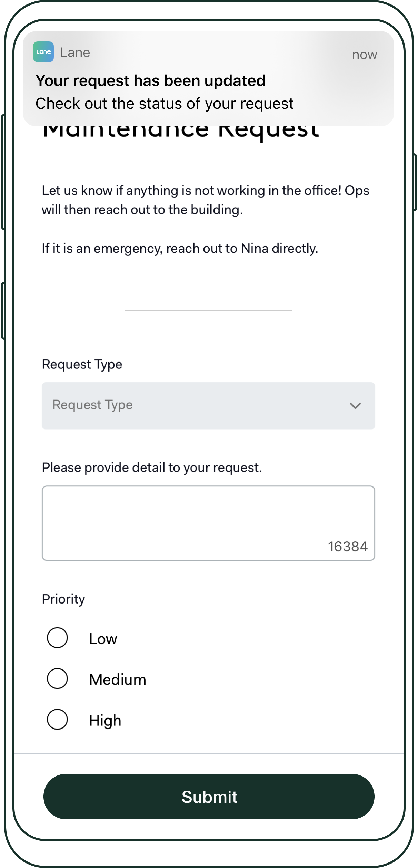
Task: Tap the Lane app name label
Action: click(75, 52)
